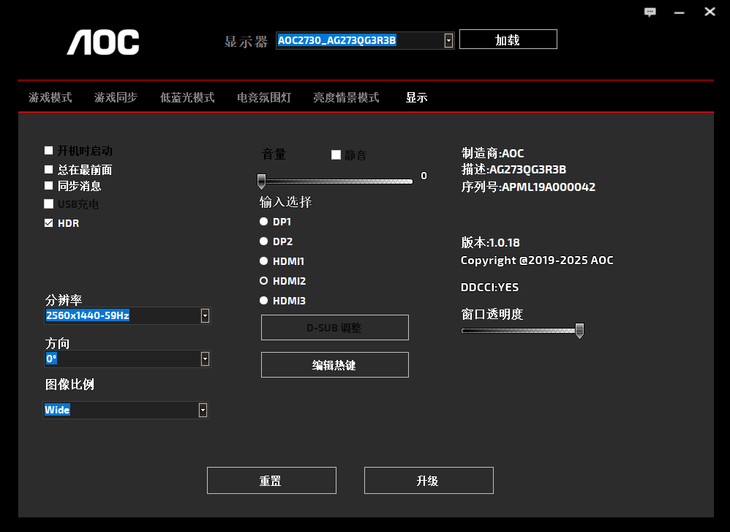Toggle 同步消息 checkbox
Image resolution: width=730 pixels, height=532 pixels.
48,186
